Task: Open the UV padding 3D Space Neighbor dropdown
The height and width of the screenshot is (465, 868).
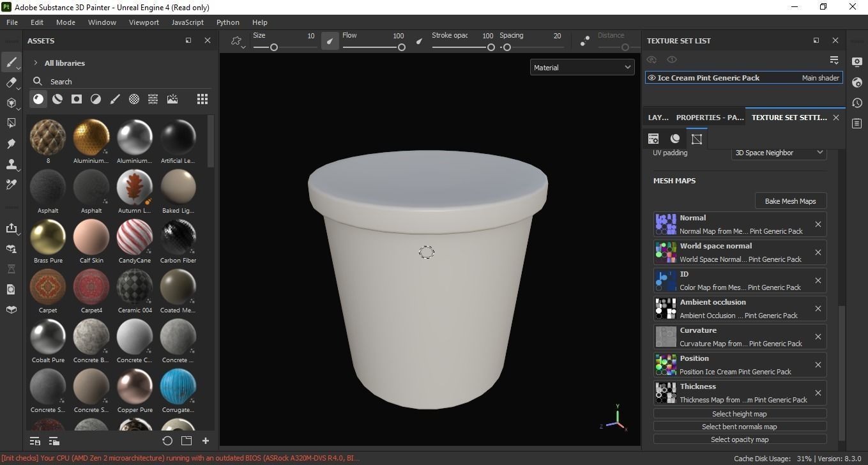Action: 779,153
